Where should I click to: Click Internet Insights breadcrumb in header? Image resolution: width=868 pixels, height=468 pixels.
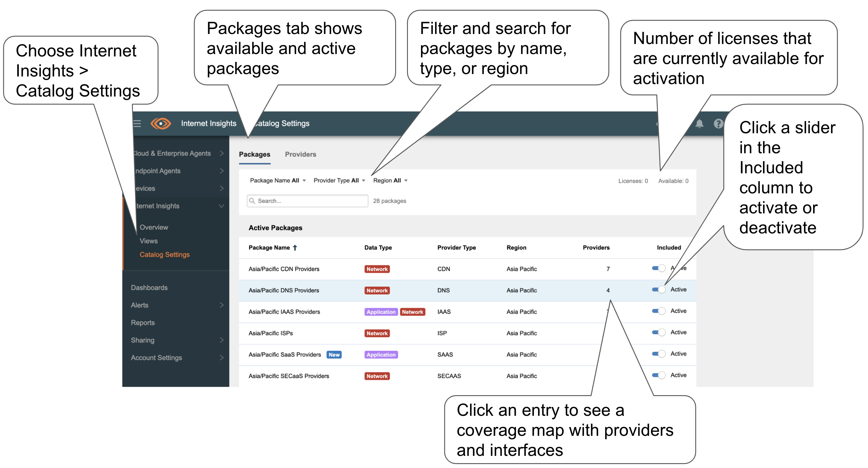(209, 124)
